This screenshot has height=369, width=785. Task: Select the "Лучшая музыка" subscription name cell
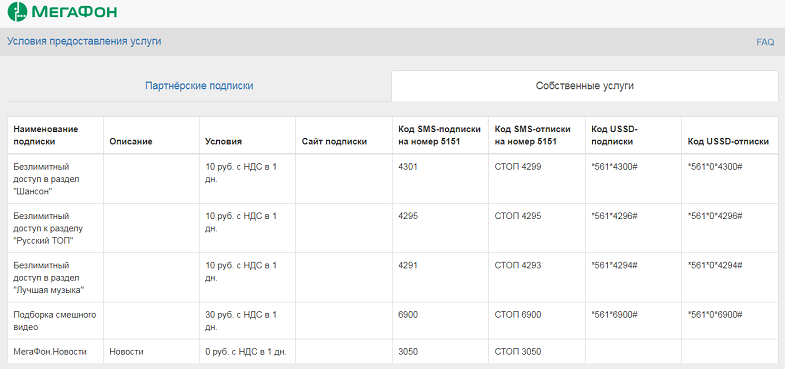56,277
